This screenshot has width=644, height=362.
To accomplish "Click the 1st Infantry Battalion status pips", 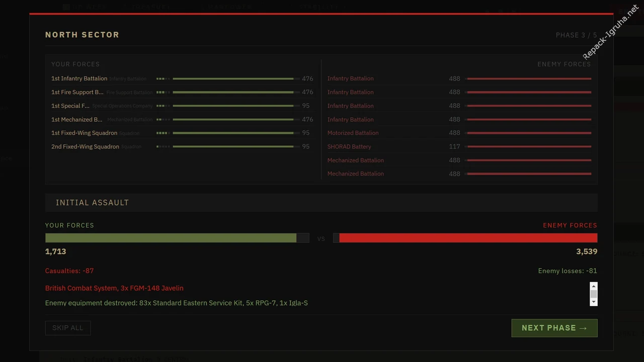I will point(163,78).
